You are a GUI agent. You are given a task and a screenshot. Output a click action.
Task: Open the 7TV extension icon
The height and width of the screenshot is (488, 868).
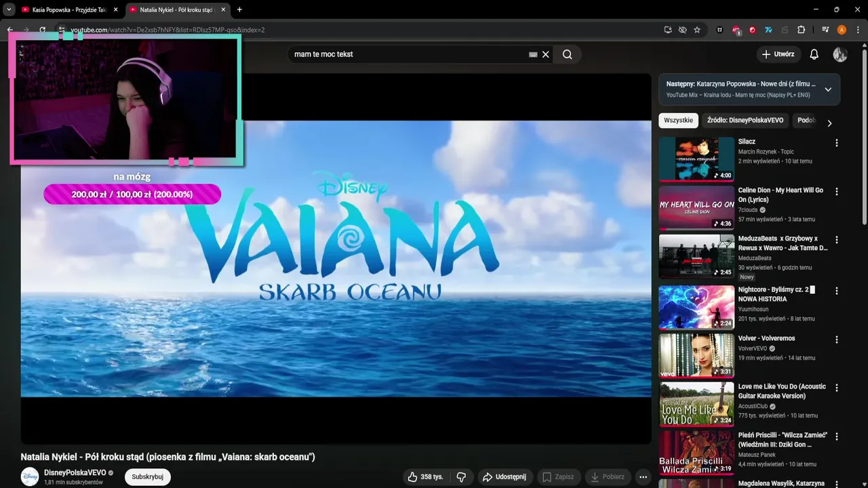(768, 30)
